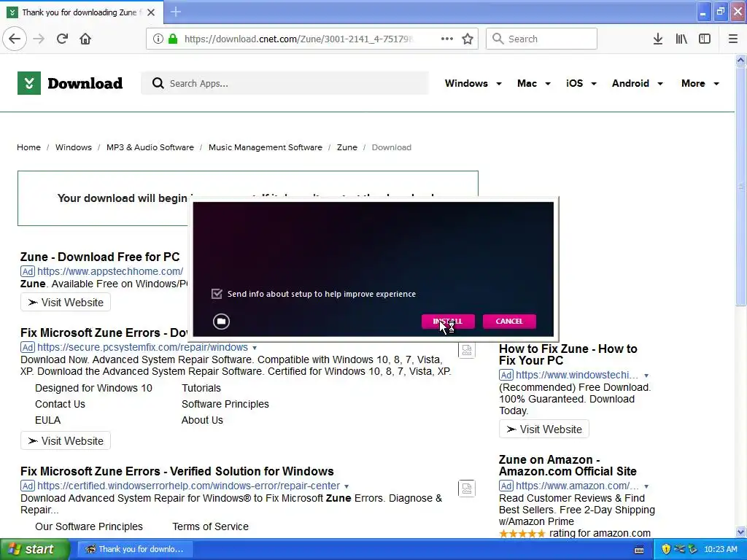
Task: Focus the browser Search box
Action: click(x=541, y=39)
